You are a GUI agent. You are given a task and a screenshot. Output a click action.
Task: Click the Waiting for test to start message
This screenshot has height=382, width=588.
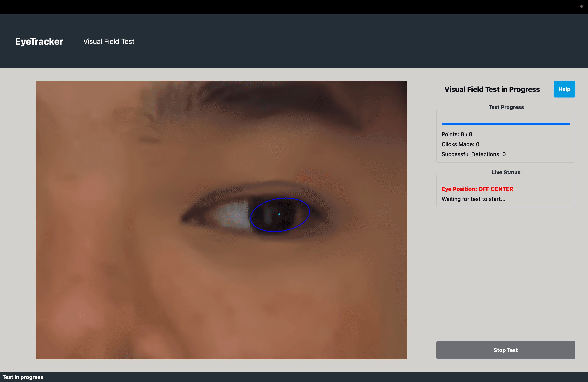[473, 199]
